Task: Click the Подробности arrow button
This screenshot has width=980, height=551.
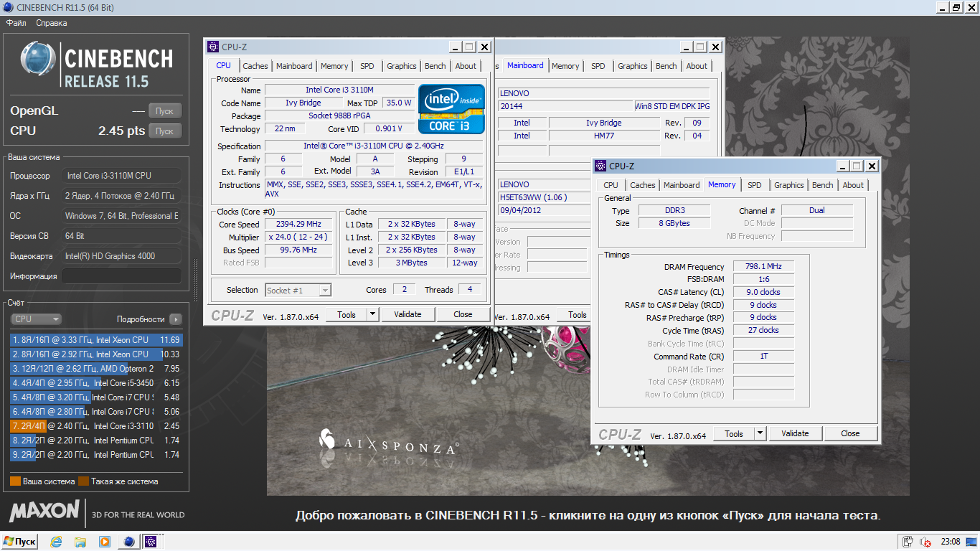Action: [x=176, y=319]
